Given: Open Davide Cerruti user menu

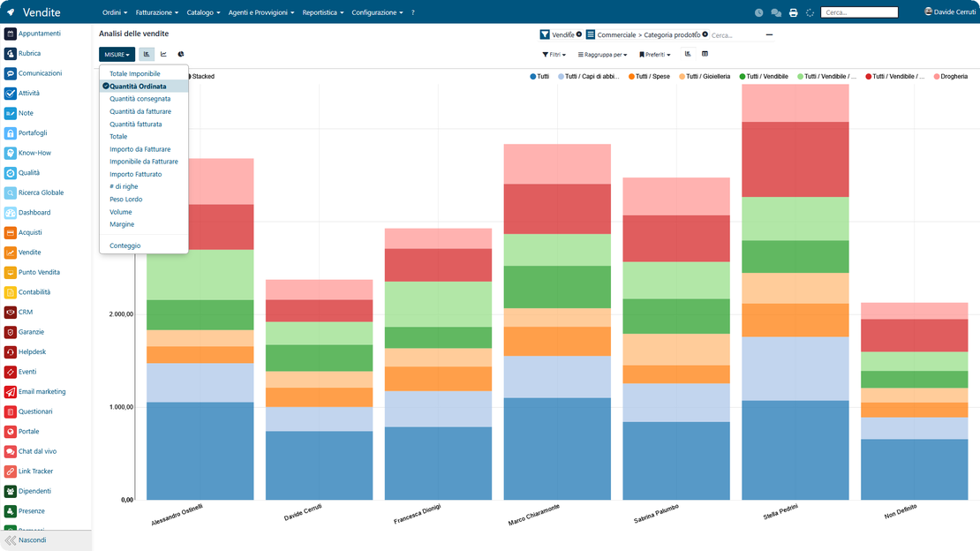Looking at the screenshot, I should pyautogui.click(x=950, y=11).
